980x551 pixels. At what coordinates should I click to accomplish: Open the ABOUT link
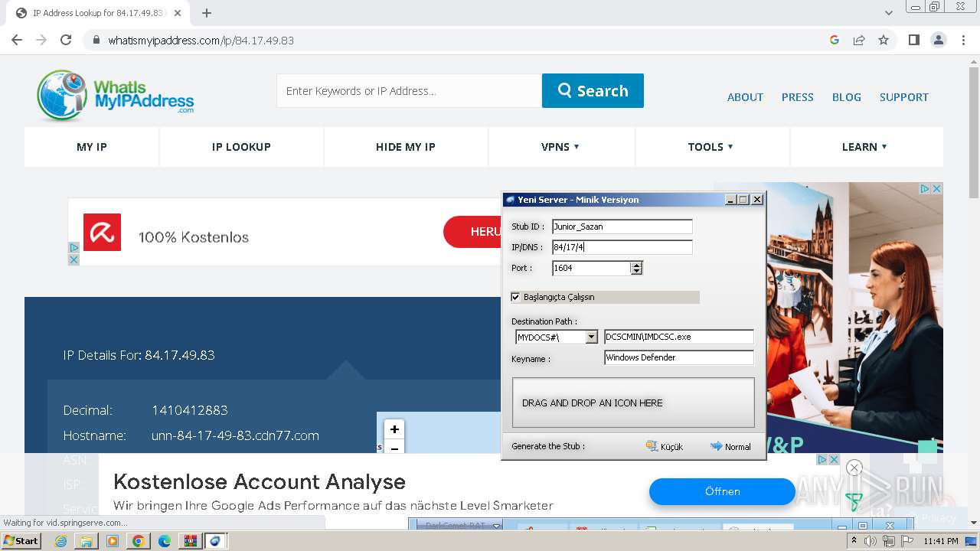745,97
